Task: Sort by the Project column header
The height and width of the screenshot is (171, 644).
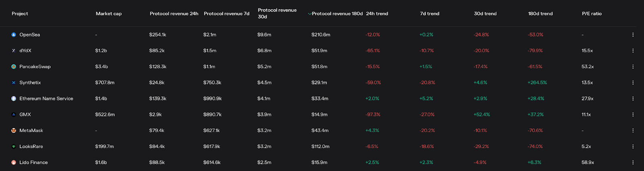Action: pyautogui.click(x=20, y=14)
